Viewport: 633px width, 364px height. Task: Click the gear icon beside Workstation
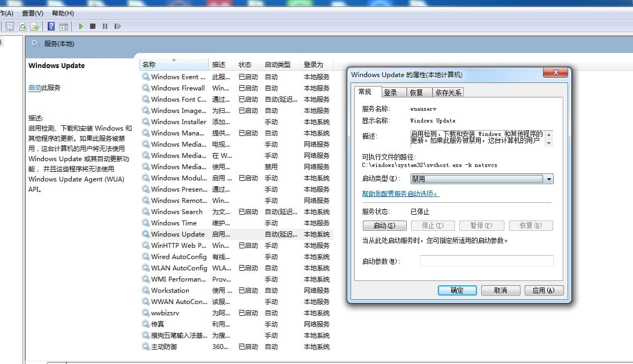pos(145,290)
